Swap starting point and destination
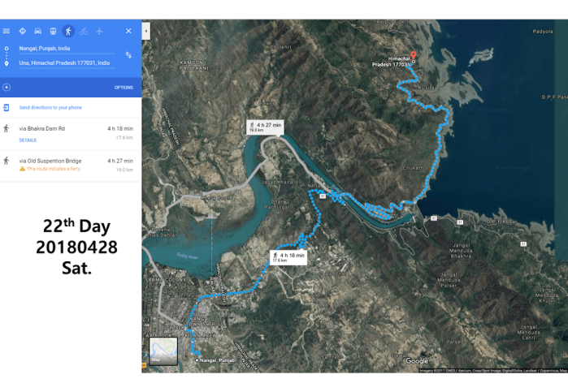Viewport: 568px width, 392px height. point(128,55)
